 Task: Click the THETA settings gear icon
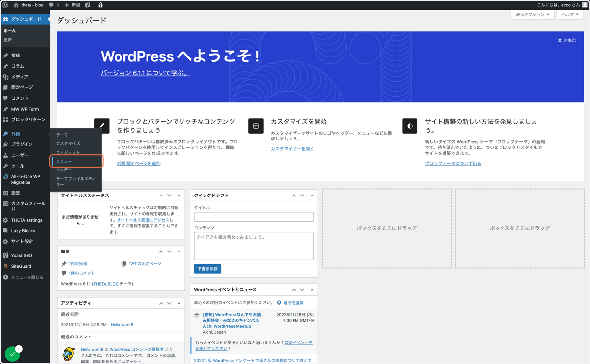[x=6, y=220]
